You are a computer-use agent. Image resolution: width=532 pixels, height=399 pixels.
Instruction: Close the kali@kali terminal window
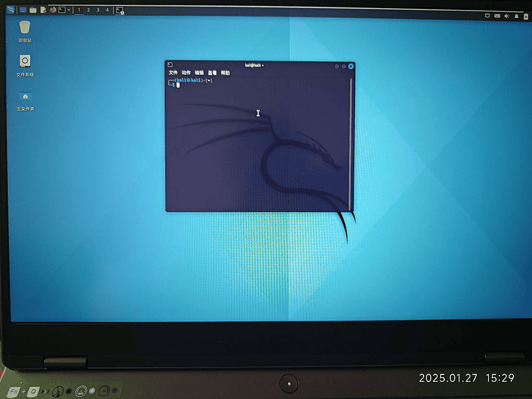[x=351, y=66]
